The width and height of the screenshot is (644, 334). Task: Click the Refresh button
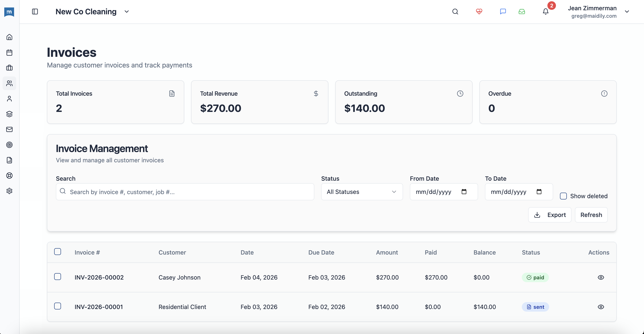[591, 215]
